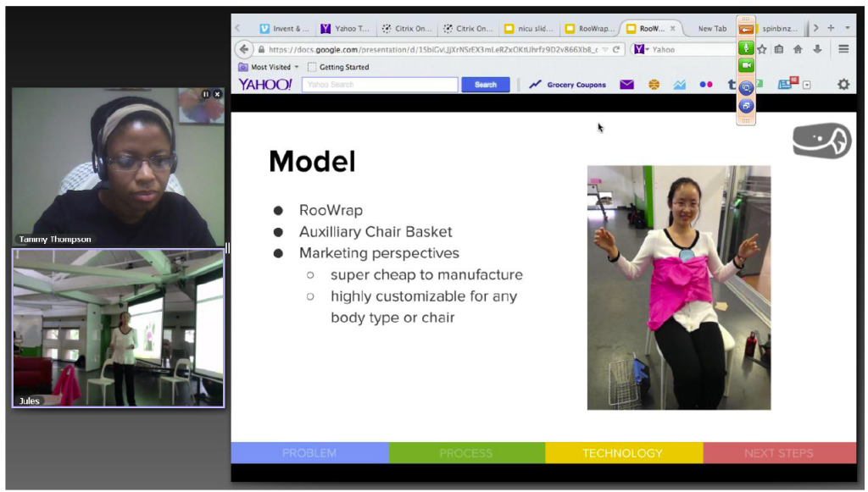
Task: Click the sandwich wrap logo on slide
Action: pos(821,141)
